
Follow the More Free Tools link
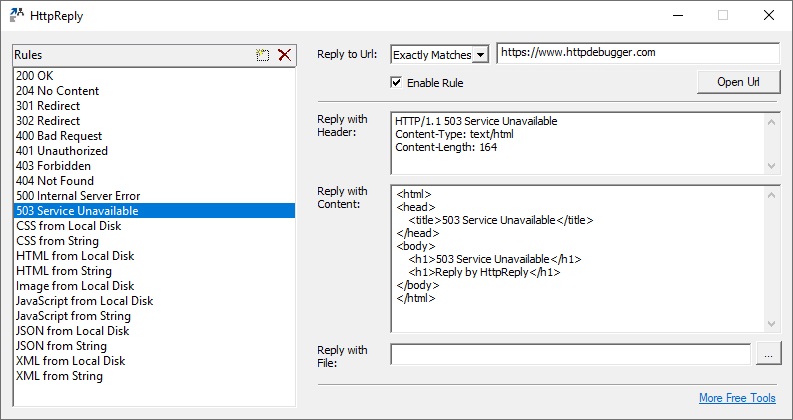[737, 398]
